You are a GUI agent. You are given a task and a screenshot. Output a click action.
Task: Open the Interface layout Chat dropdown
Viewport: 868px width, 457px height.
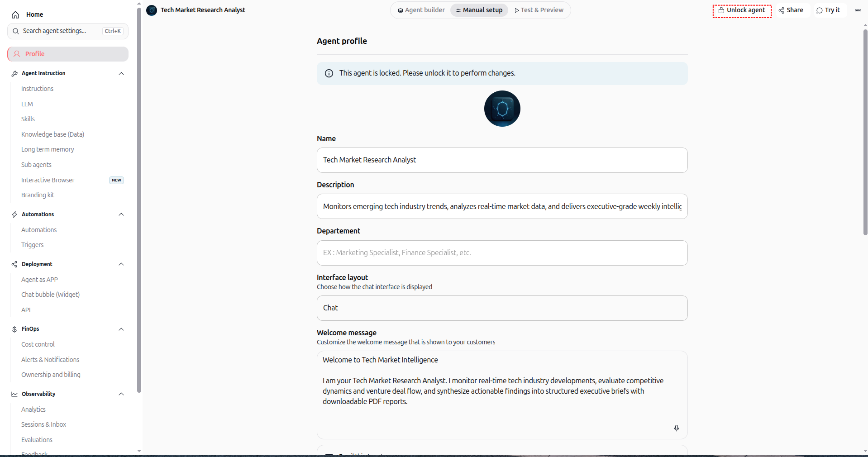tap(502, 308)
